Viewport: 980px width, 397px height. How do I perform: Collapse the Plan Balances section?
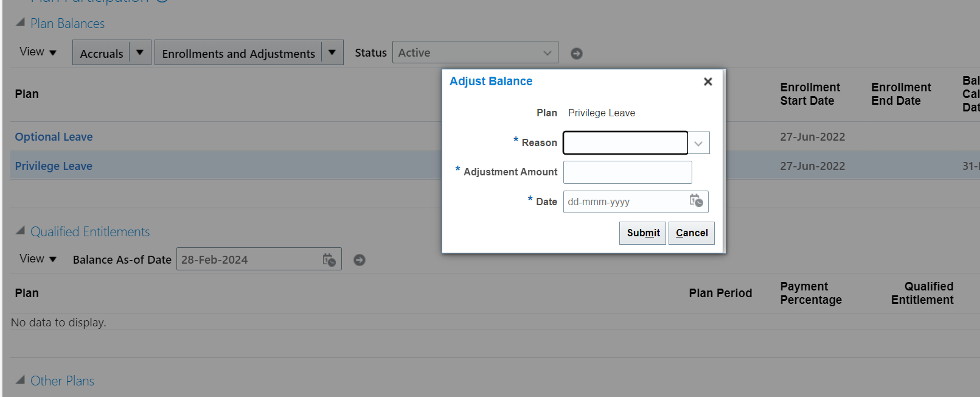[20, 23]
